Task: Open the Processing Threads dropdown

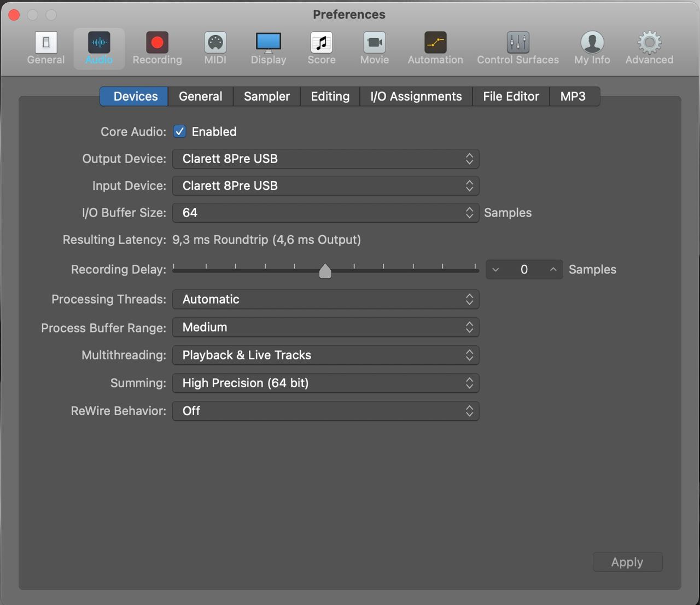Action: point(326,299)
